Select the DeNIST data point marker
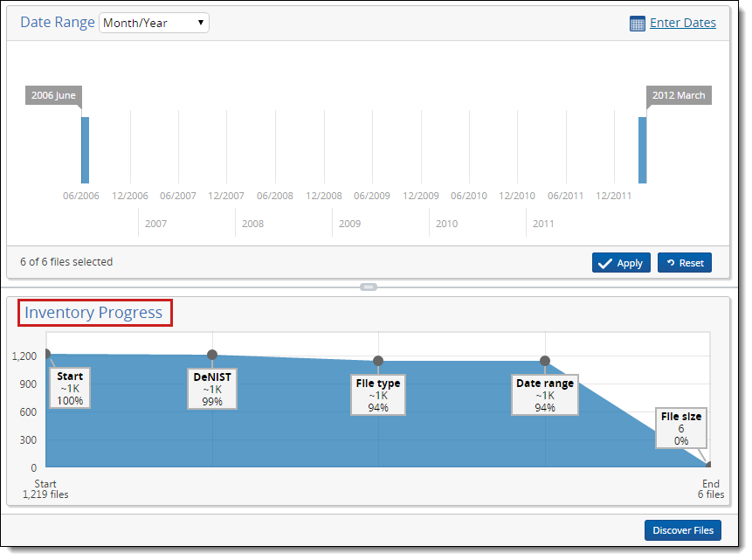752x560 pixels. (212, 355)
